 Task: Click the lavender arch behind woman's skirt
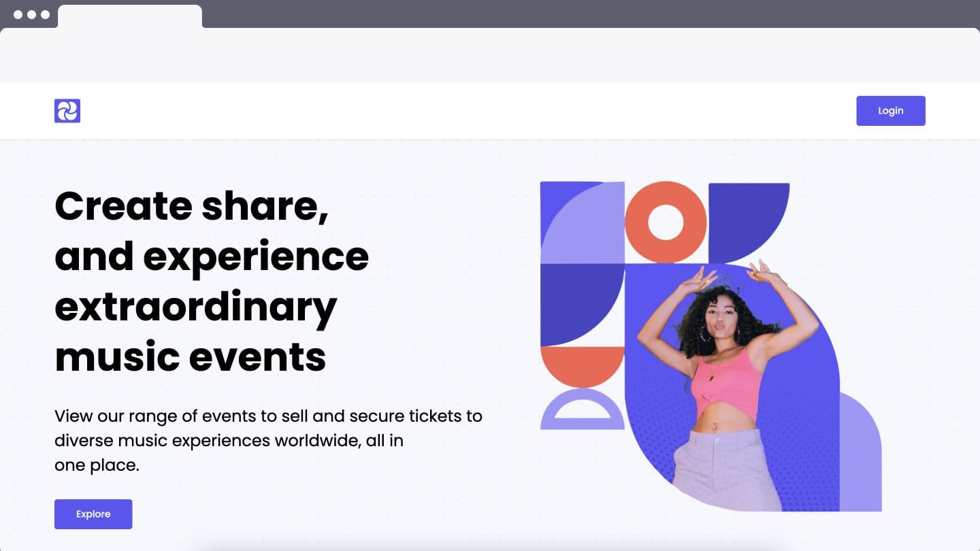click(860, 452)
